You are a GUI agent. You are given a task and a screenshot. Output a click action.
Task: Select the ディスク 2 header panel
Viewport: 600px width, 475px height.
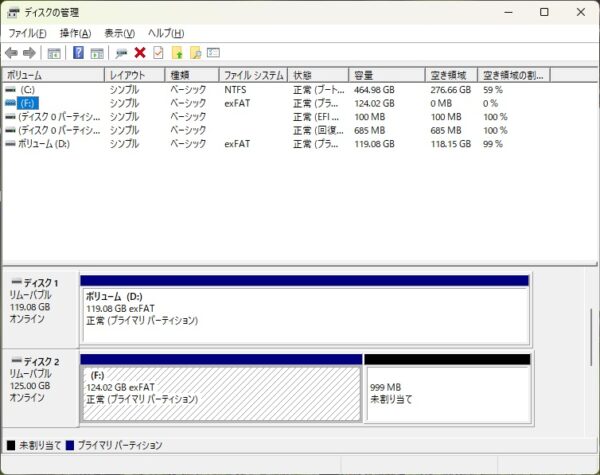40,388
